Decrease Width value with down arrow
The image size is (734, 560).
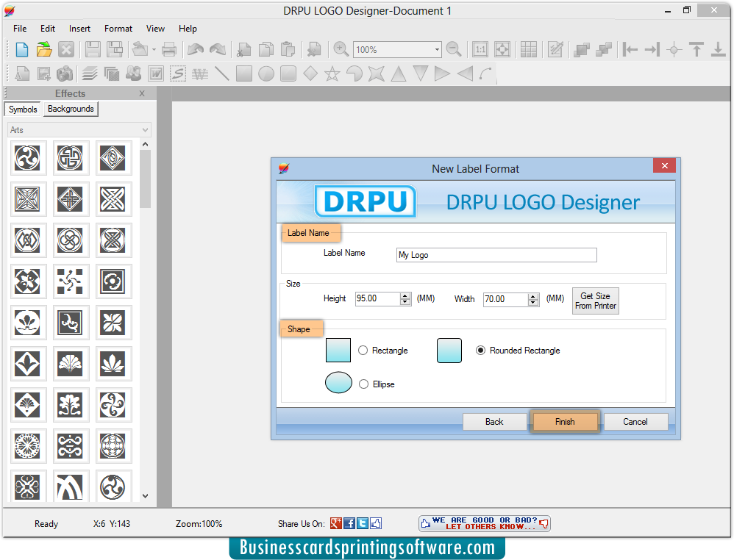pos(533,303)
